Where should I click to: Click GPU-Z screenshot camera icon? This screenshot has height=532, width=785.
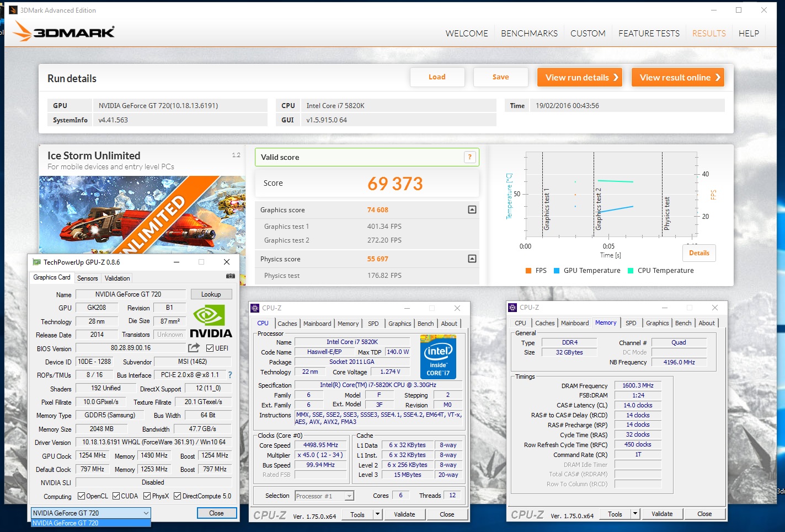point(231,276)
